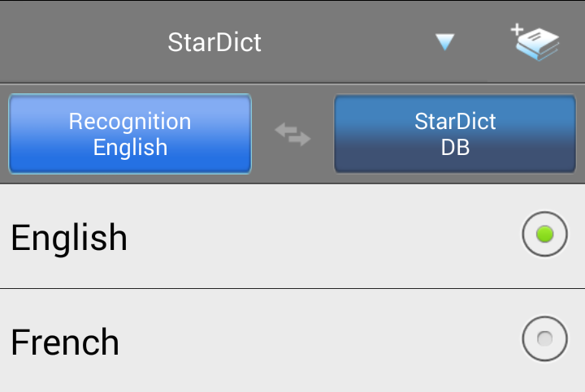Click the swap arrows between language buttons
This screenshot has width=585, height=392.
[x=292, y=134]
